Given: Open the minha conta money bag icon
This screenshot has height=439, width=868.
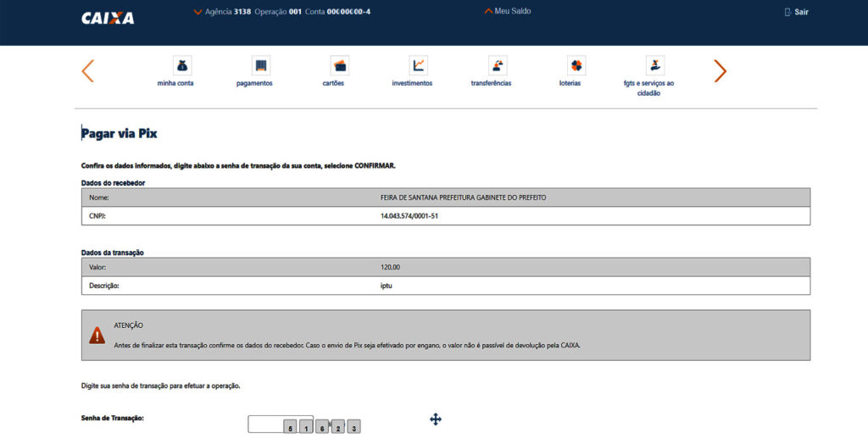Looking at the screenshot, I should pyautogui.click(x=181, y=66).
